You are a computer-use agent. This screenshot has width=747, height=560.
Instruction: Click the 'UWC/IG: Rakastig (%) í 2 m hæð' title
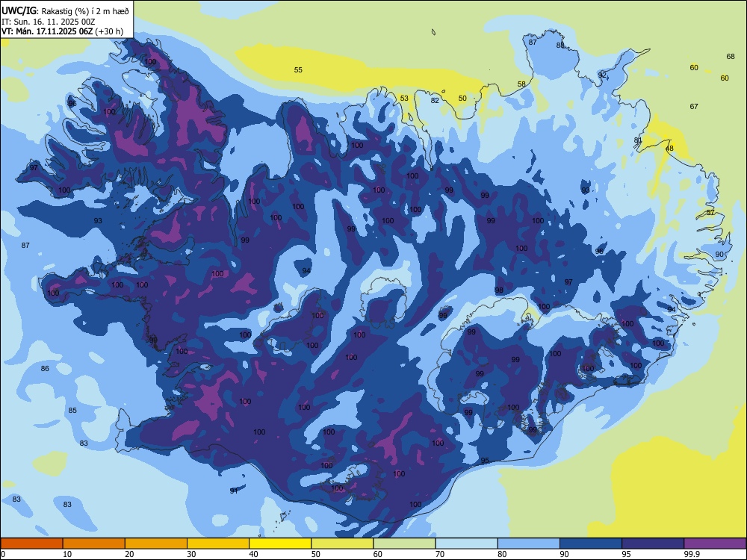tap(65, 11)
